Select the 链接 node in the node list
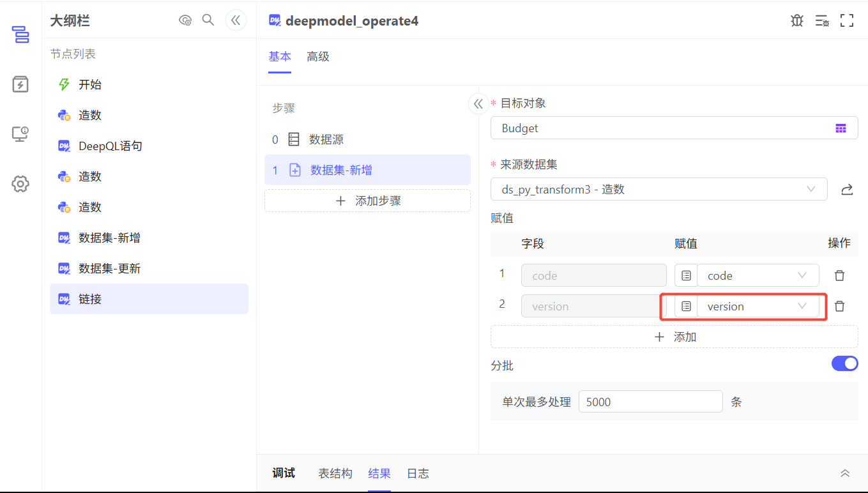 149,299
